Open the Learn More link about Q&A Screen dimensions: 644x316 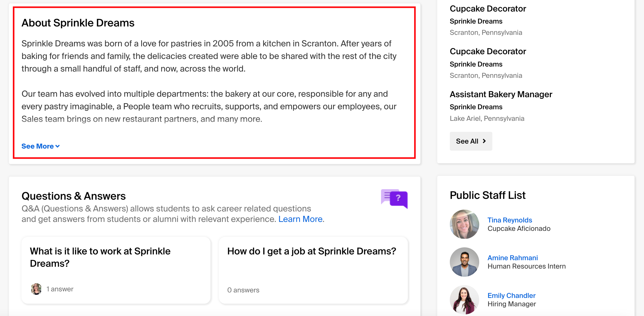(300, 219)
